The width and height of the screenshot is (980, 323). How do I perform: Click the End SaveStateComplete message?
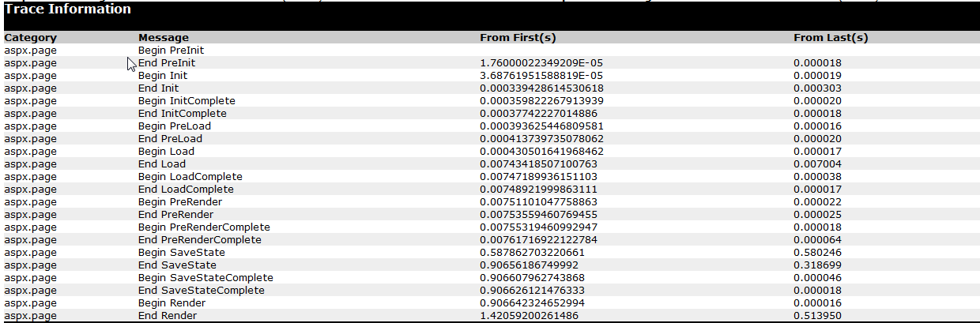pos(202,290)
